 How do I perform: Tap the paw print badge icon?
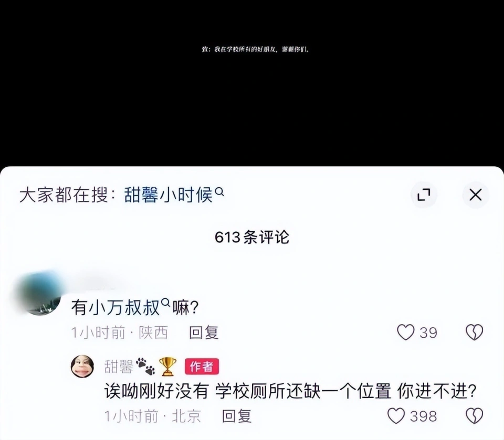click(x=145, y=367)
